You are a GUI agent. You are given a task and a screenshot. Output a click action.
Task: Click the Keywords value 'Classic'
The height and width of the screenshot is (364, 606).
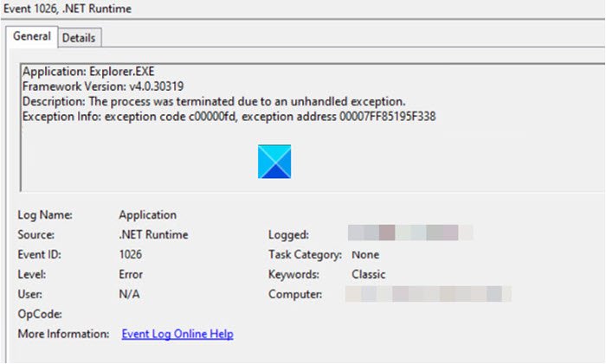pyautogui.click(x=368, y=274)
